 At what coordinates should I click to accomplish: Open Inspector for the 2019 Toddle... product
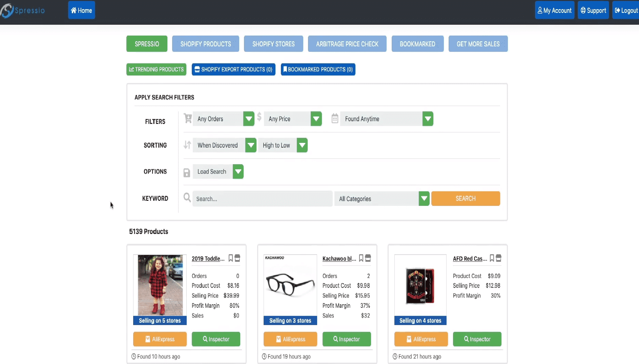click(216, 339)
